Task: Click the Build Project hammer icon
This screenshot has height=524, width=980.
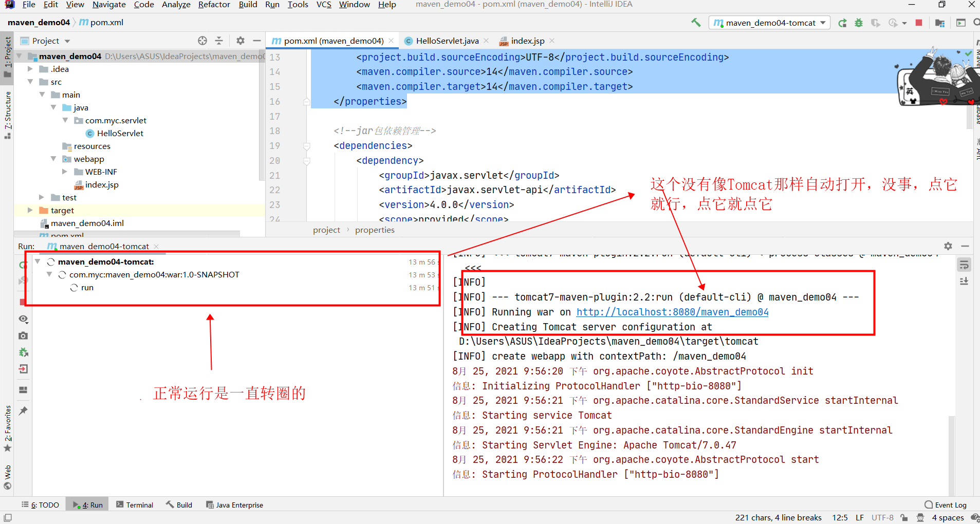Action: coord(696,22)
